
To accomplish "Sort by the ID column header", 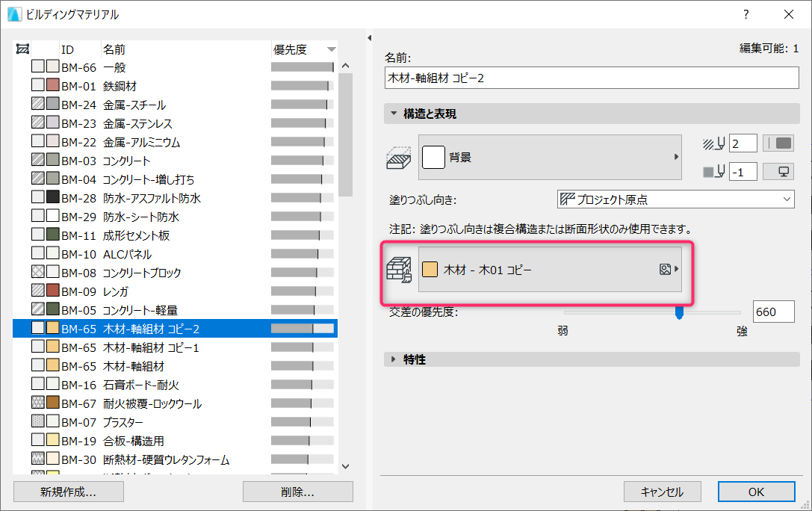I will pos(80,49).
